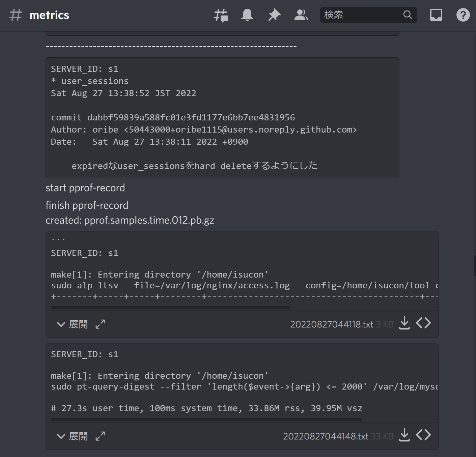The width and height of the screenshot is (476, 457).
Task: Show pinned messages with the pin icon
Action: coord(274,15)
